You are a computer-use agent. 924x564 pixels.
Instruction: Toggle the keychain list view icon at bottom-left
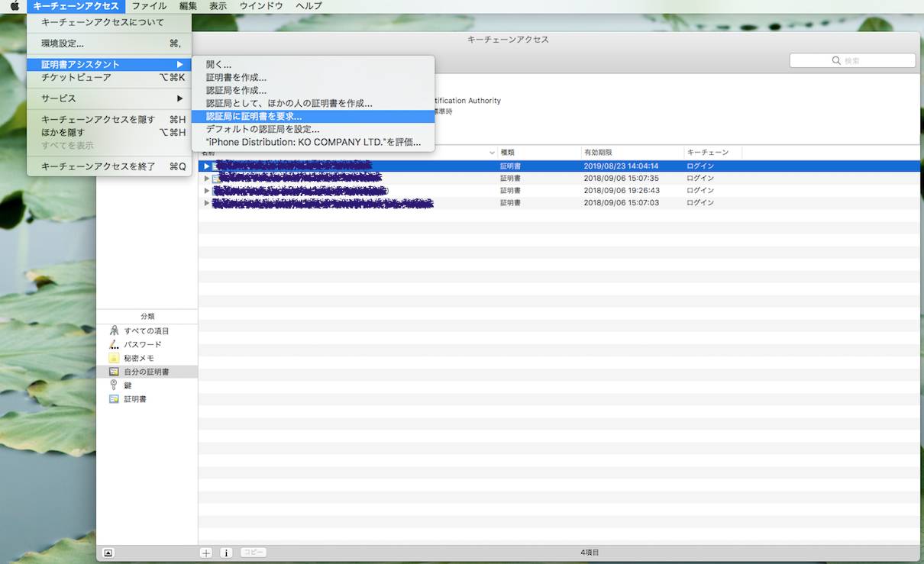tap(108, 553)
